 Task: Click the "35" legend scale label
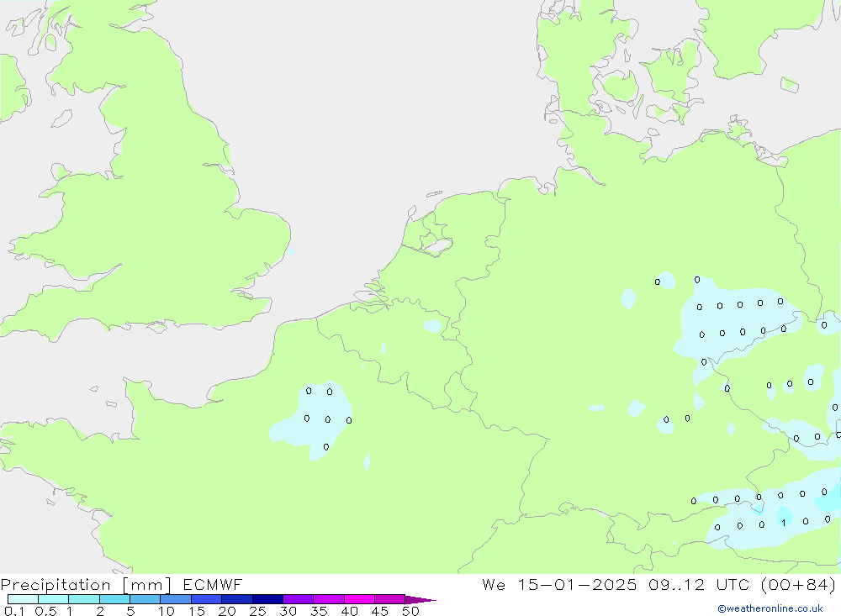click(319, 611)
